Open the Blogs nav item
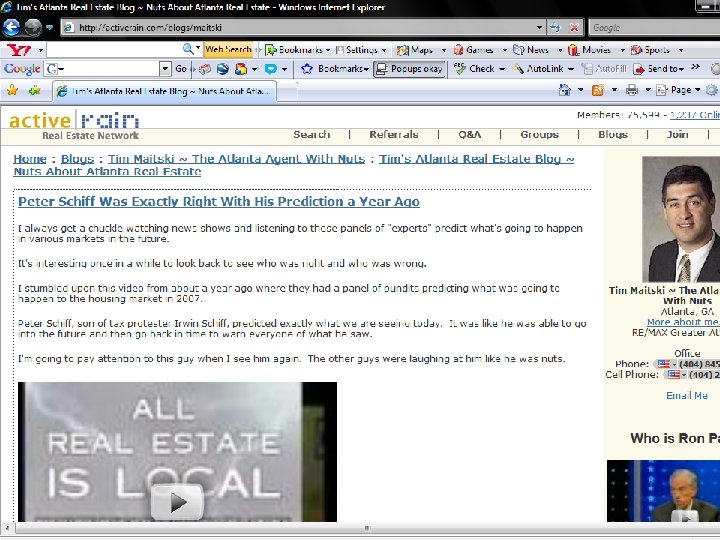Screen dimensions: 720x540 (x=613, y=135)
